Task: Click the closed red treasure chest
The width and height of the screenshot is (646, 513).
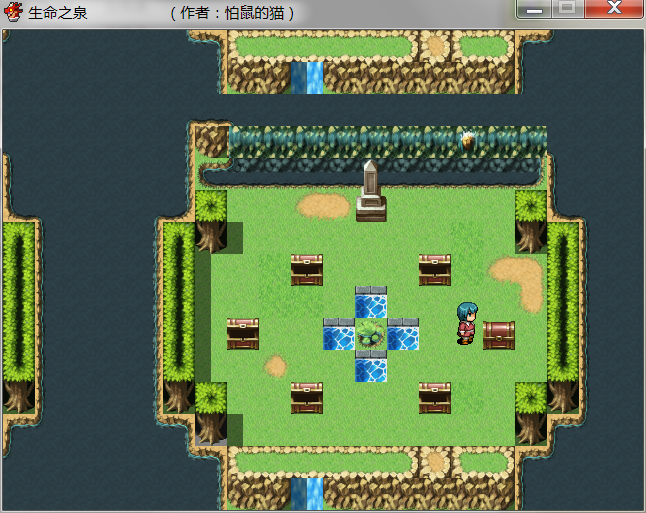Action: click(x=499, y=335)
